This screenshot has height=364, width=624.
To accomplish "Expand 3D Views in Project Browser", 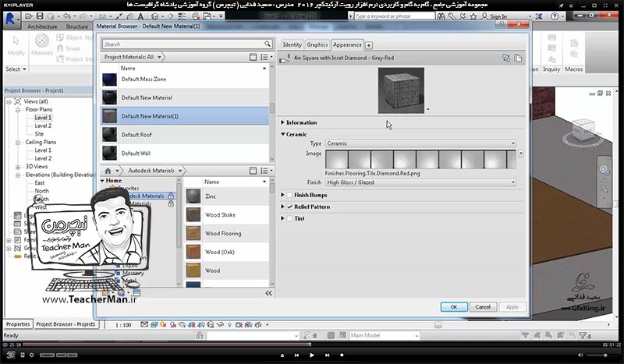I will (x=18, y=167).
